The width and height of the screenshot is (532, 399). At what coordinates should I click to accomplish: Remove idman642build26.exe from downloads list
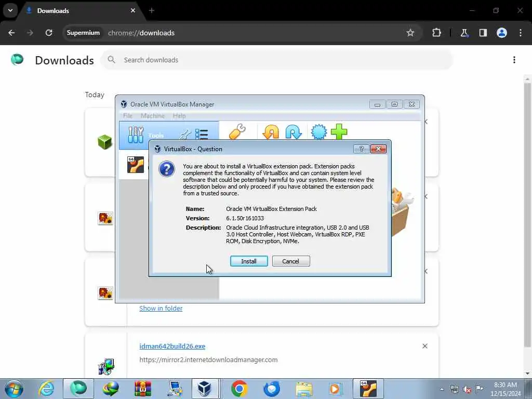pyautogui.click(x=425, y=346)
